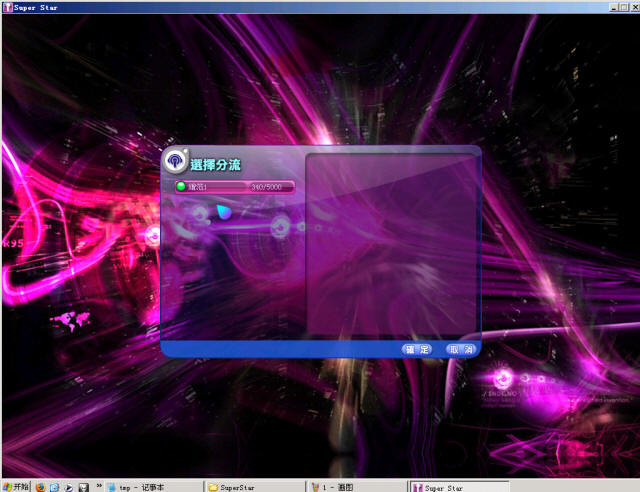Click the 340/5000 population count
The image size is (640, 492).
(x=266, y=187)
